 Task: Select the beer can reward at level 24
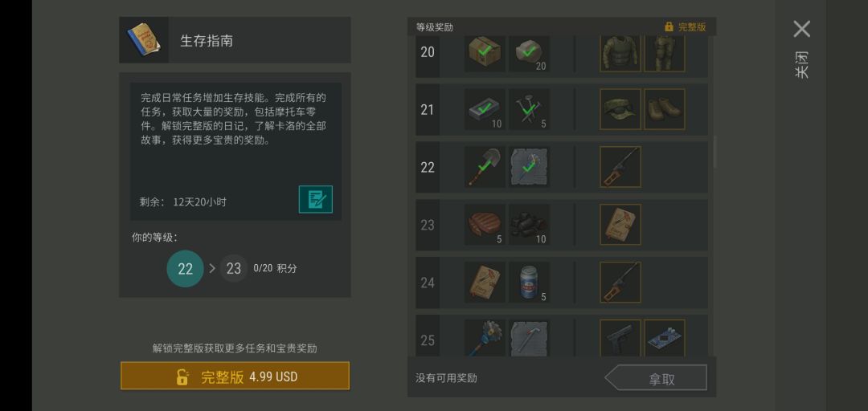529,283
